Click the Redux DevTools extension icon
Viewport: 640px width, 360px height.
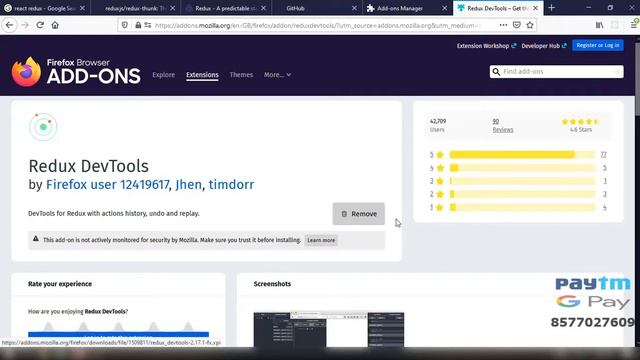coord(43,127)
